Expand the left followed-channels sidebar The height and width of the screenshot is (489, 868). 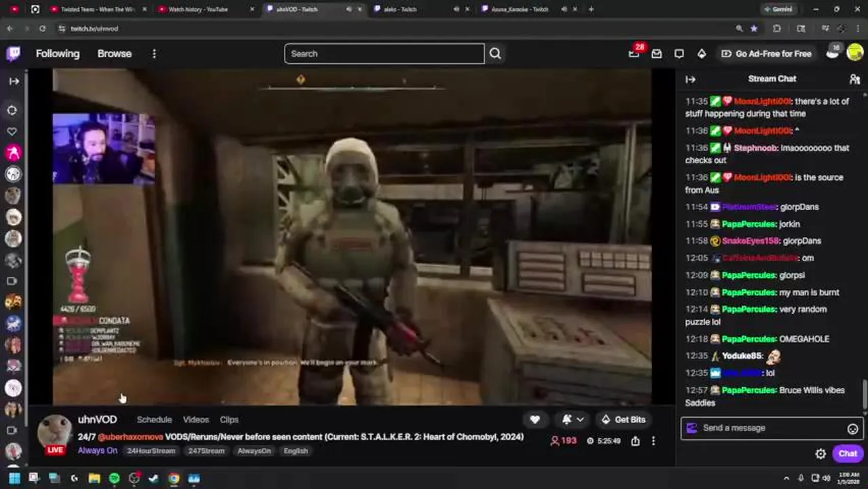14,81
